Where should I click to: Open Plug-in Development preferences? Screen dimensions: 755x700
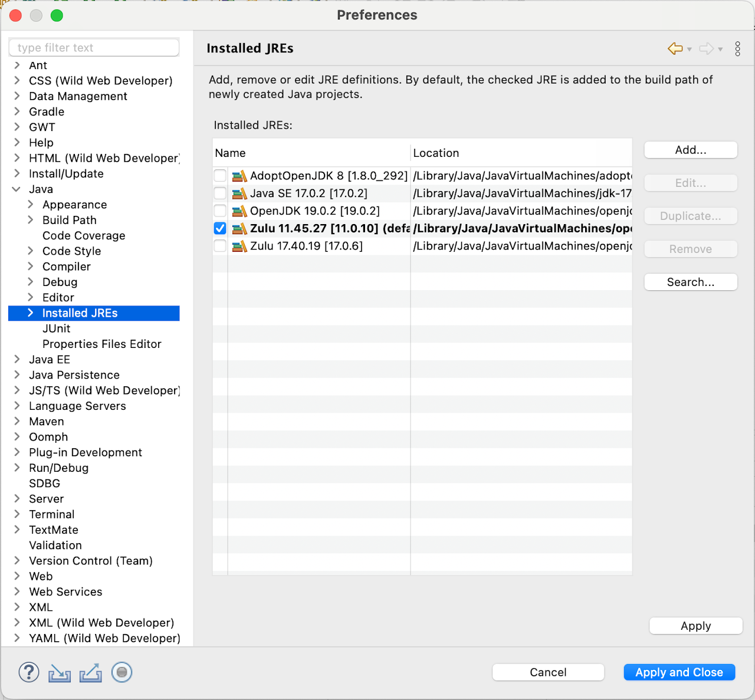[86, 452]
